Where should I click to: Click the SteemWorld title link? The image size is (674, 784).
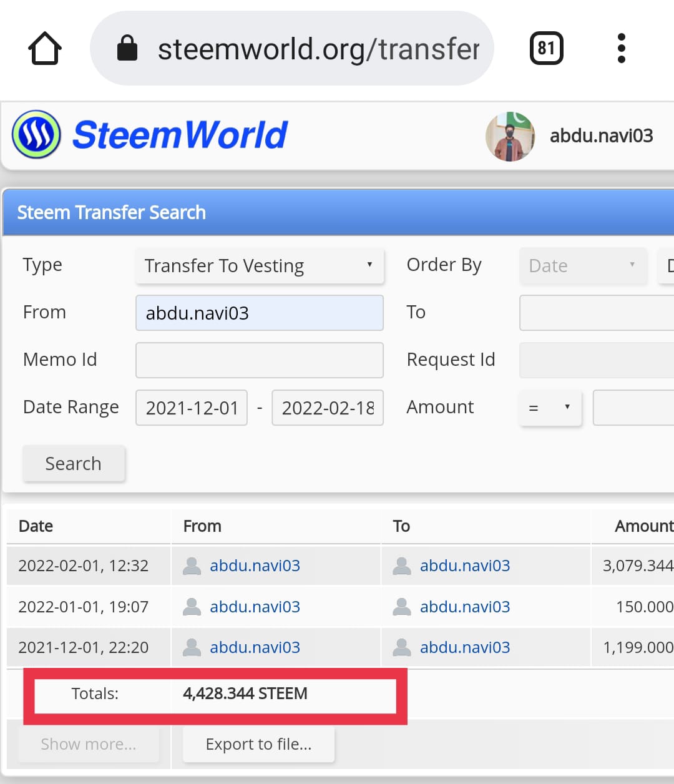[180, 135]
